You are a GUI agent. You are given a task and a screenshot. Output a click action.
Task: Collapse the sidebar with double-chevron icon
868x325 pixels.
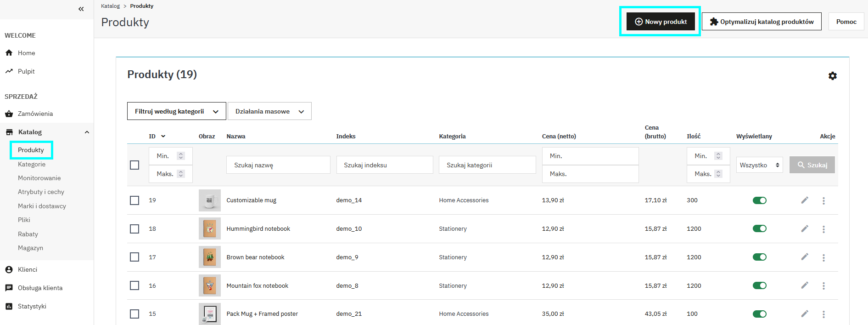click(81, 9)
